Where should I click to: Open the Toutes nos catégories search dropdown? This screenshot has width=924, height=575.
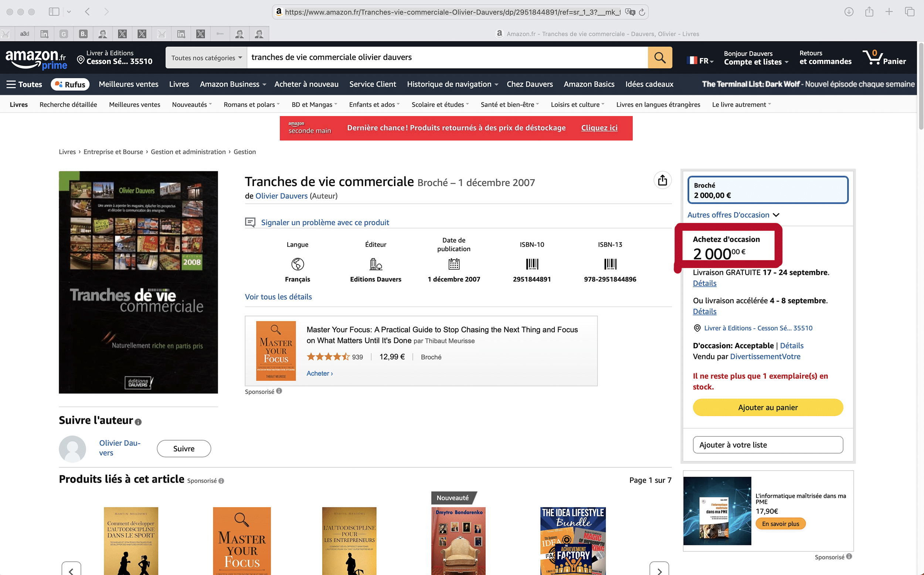pyautogui.click(x=206, y=57)
